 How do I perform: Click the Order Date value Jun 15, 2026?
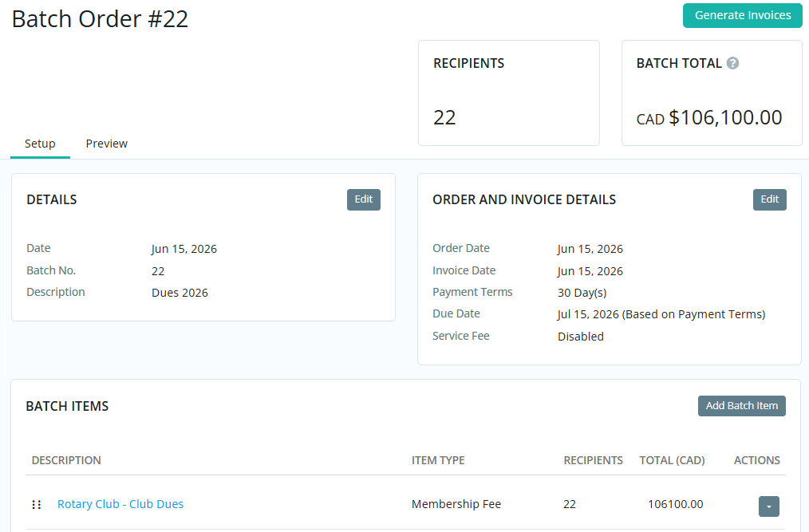pos(590,249)
